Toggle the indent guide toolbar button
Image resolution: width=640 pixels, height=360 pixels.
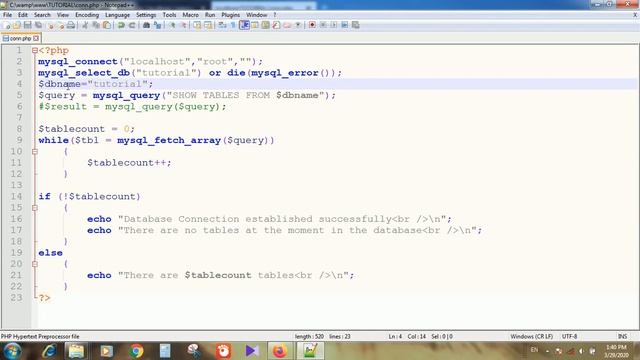tap(244, 25)
